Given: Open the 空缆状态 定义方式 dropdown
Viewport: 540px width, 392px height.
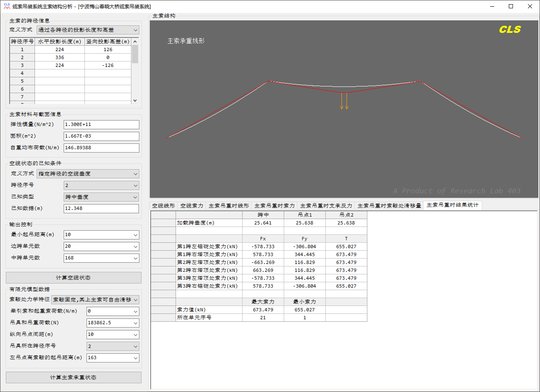Looking at the screenshot, I should pyautogui.click(x=88, y=174).
